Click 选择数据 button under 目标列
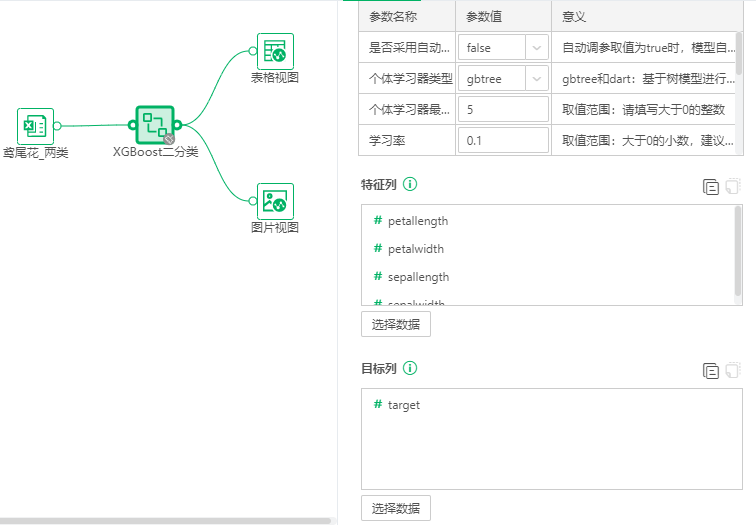This screenshot has height=525, width=756. pos(396,508)
